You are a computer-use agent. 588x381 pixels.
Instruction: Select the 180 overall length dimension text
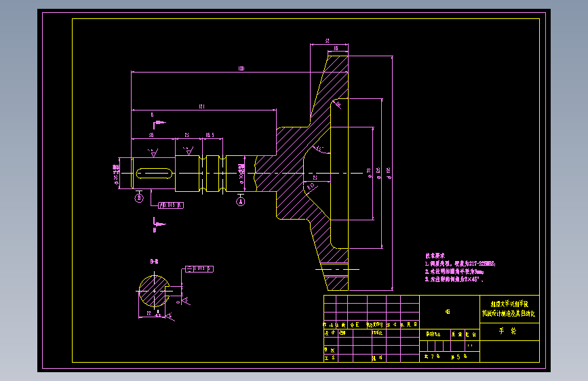(x=241, y=68)
